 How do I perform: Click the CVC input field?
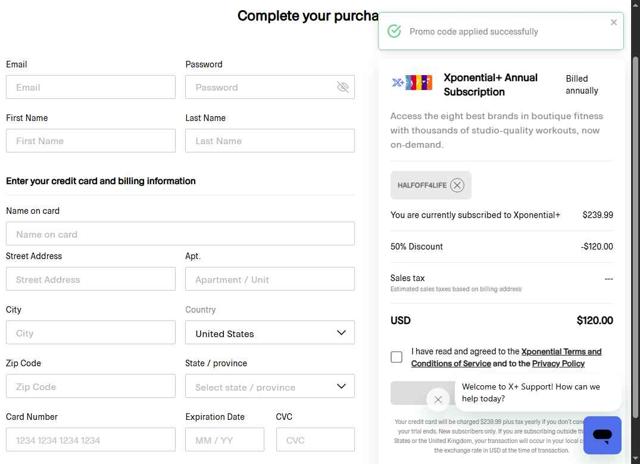tap(315, 440)
